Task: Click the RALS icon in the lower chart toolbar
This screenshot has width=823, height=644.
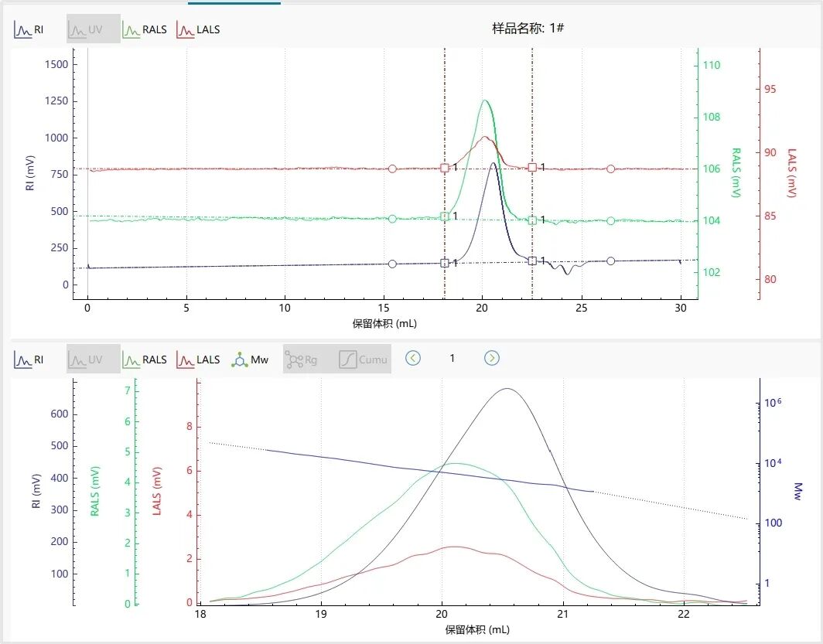Action: [x=144, y=359]
